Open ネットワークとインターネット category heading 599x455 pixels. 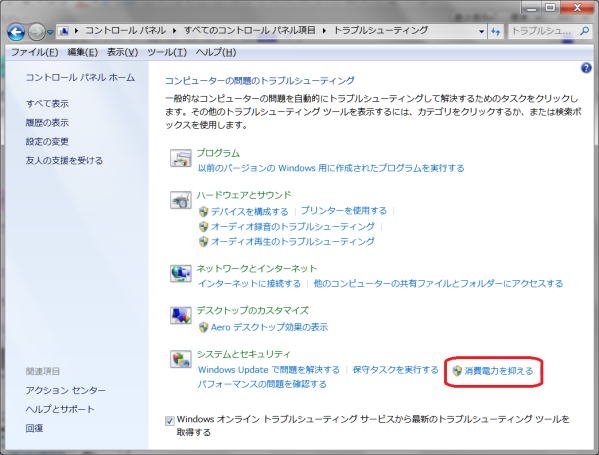tap(257, 269)
